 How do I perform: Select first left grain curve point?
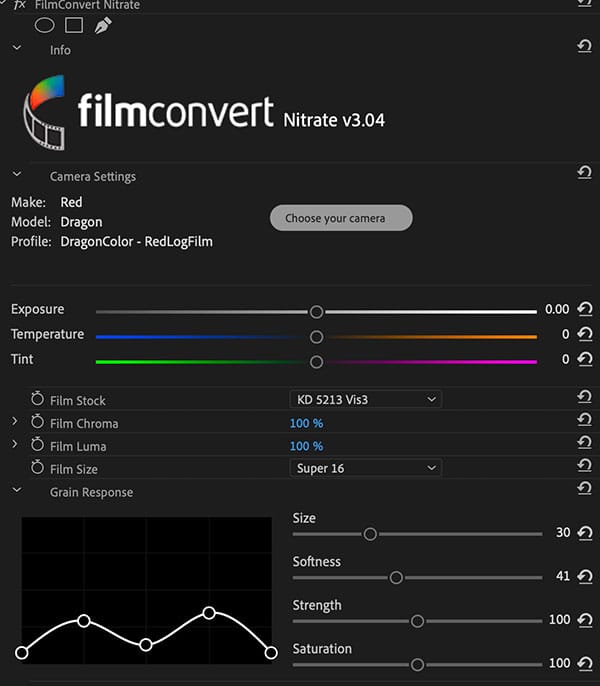[x=21, y=653]
